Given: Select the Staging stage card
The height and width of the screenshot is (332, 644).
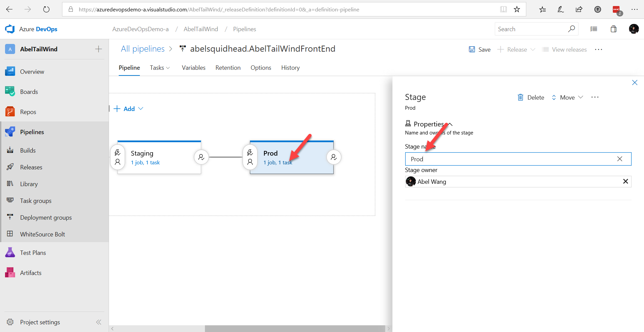Looking at the screenshot, I should click(x=159, y=157).
